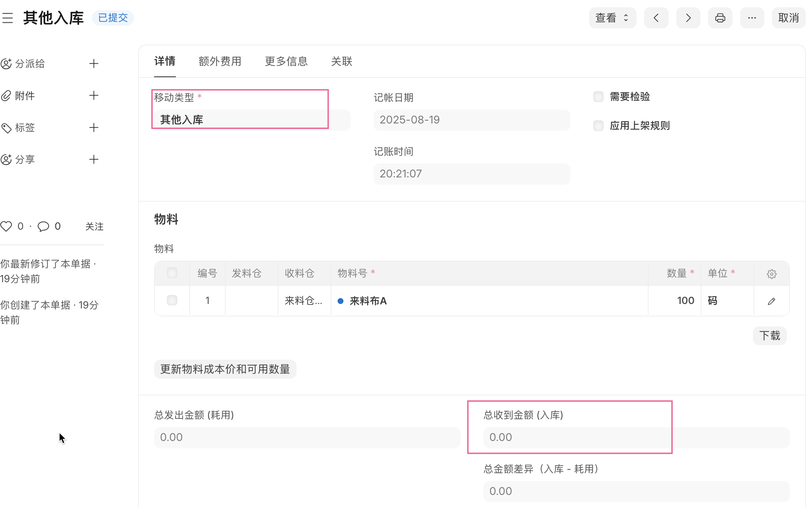This screenshot has width=812, height=507.
Task: Switch to the 额外费用 tab
Action: [220, 62]
